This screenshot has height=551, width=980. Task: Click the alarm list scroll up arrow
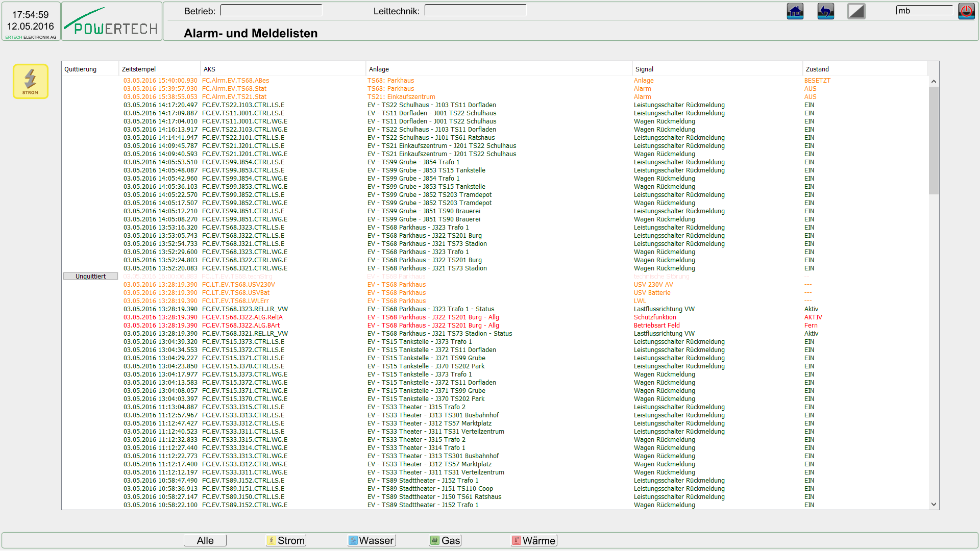(x=934, y=82)
